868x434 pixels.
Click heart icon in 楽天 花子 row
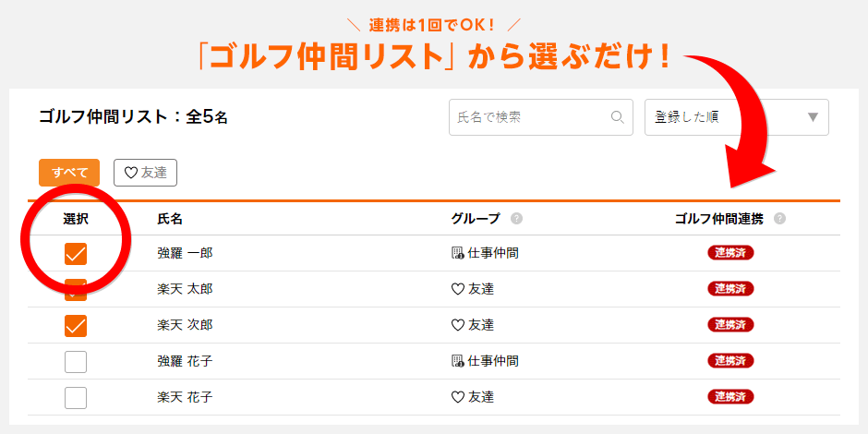tap(458, 397)
